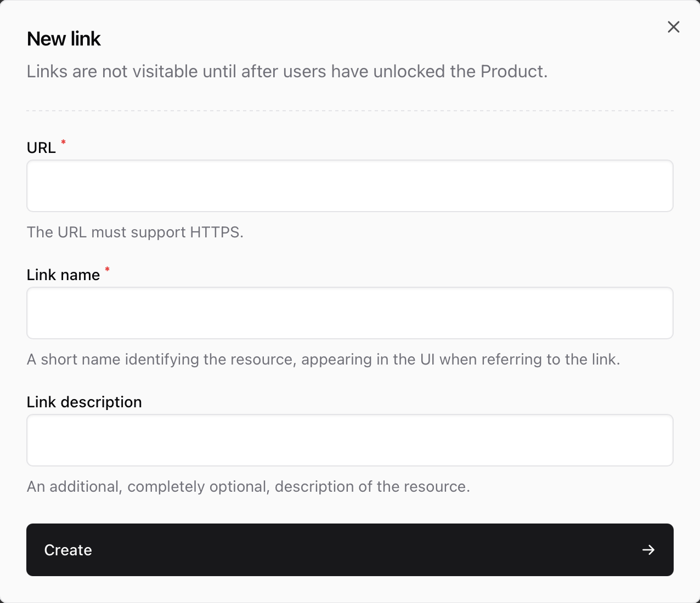Click the optional description helper text
Viewport: 700px width, 603px height.
(249, 486)
